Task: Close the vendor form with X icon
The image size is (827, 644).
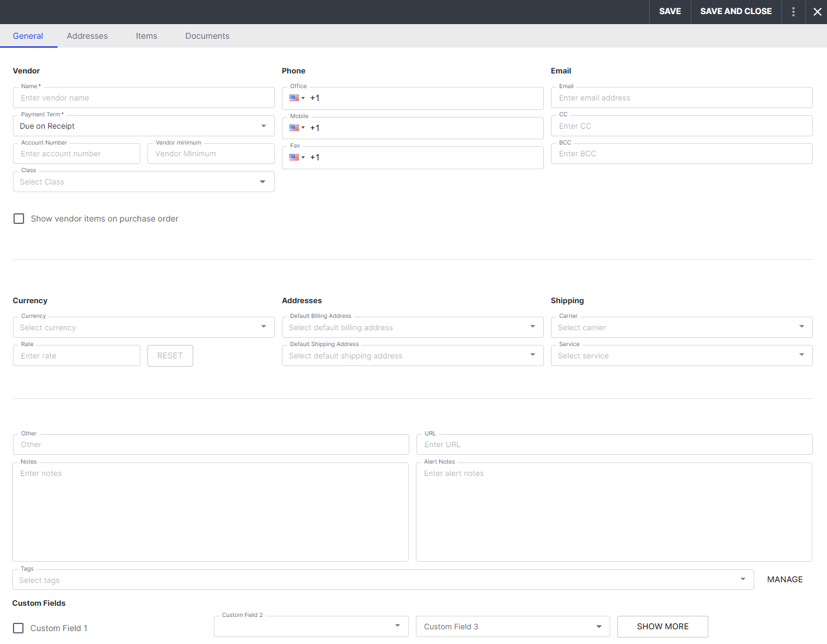Action: point(817,12)
